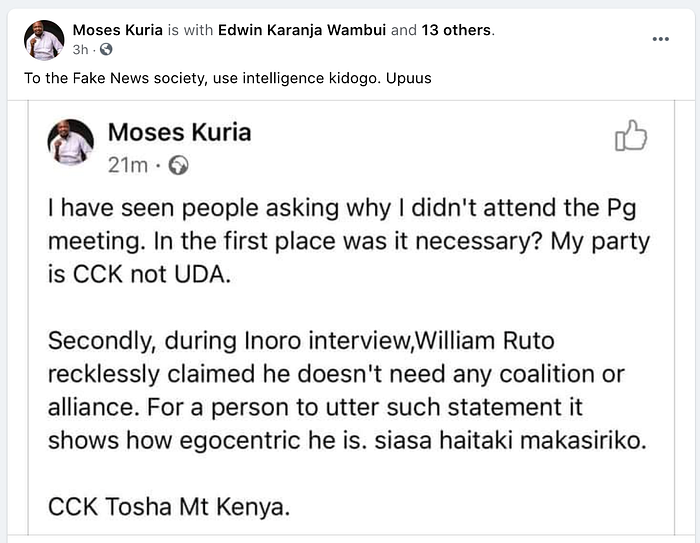Click the thumbs-up like icon

point(631,136)
